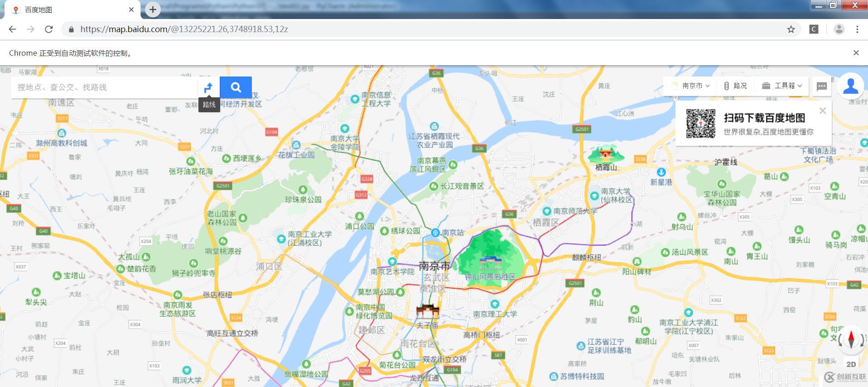Viewport: 868px width, 387px height.
Task: View site info via the lock icon
Action: click(x=71, y=29)
